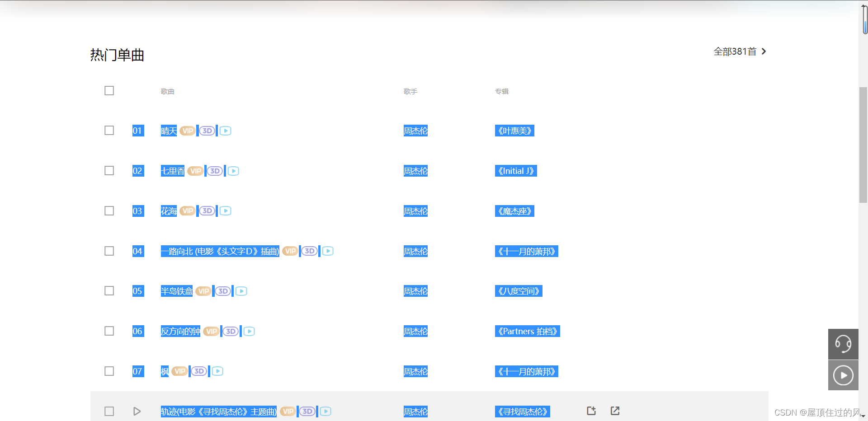Open the MV video icon for 七里香
This screenshot has width=868, height=421.
click(x=233, y=171)
